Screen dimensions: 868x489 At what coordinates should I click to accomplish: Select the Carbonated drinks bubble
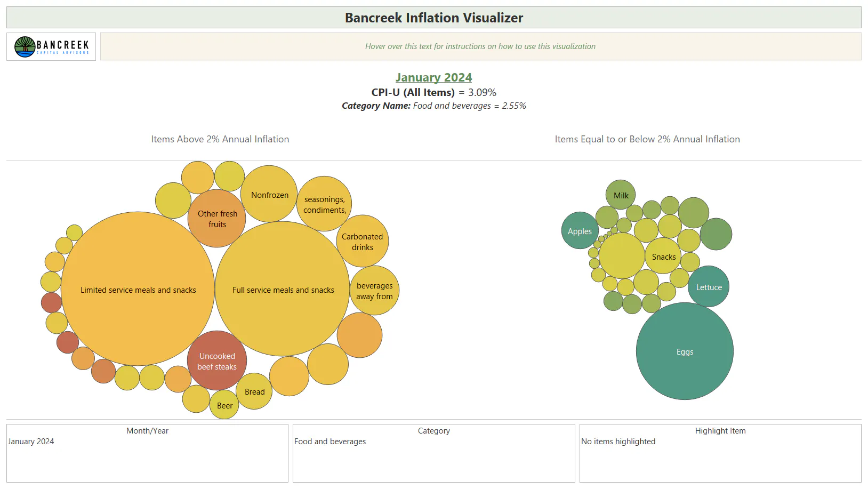[x=363, y=241]
